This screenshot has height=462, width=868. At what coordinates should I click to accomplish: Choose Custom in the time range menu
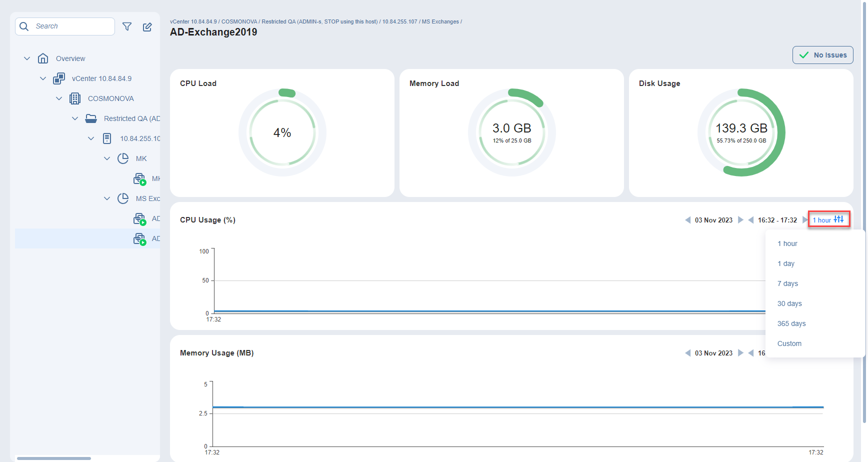(789, 343)
